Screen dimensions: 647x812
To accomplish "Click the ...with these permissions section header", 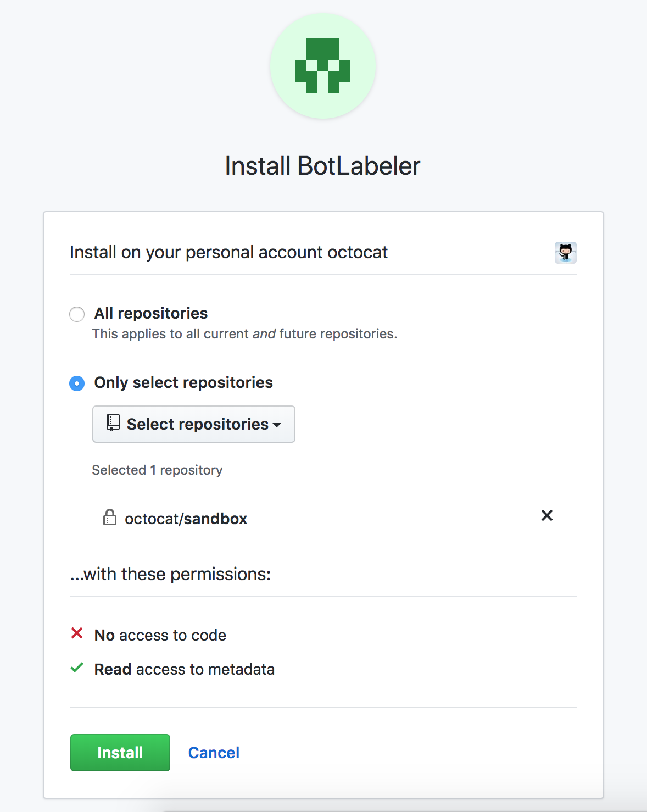I will tap(170, 574).
